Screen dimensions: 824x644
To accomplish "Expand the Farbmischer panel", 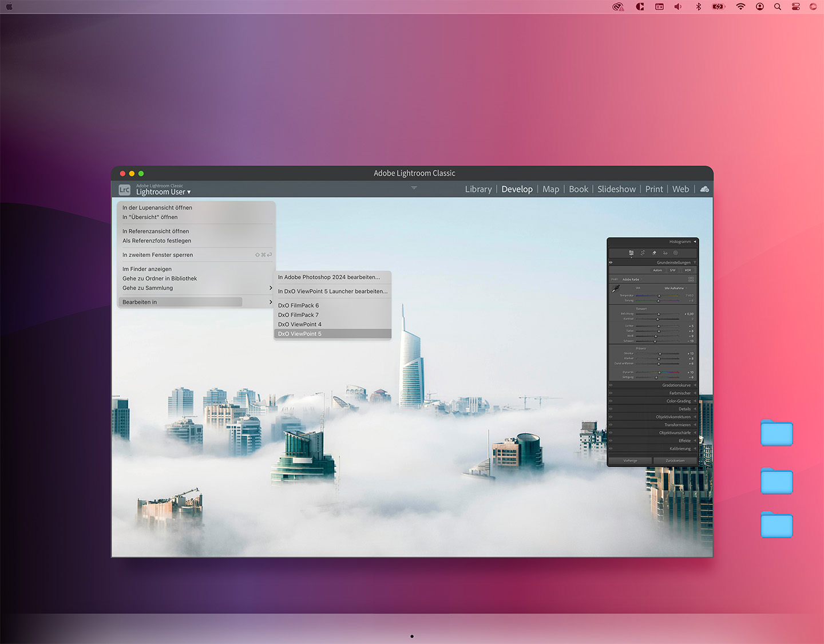I will pyautogui.click(x=680, y=393).
